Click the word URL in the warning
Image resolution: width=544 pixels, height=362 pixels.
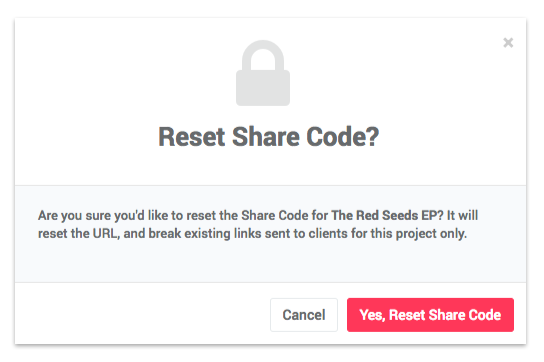click(105, 234)
